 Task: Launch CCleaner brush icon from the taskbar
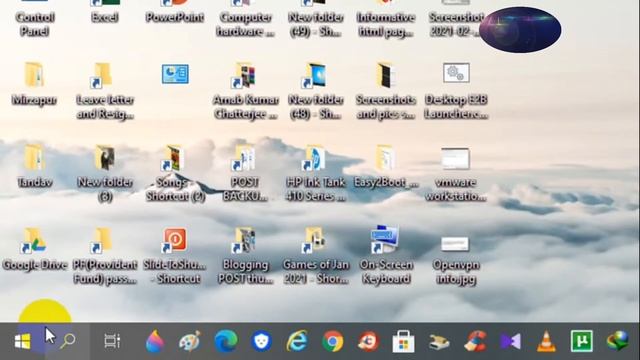(x=475, y=341)
